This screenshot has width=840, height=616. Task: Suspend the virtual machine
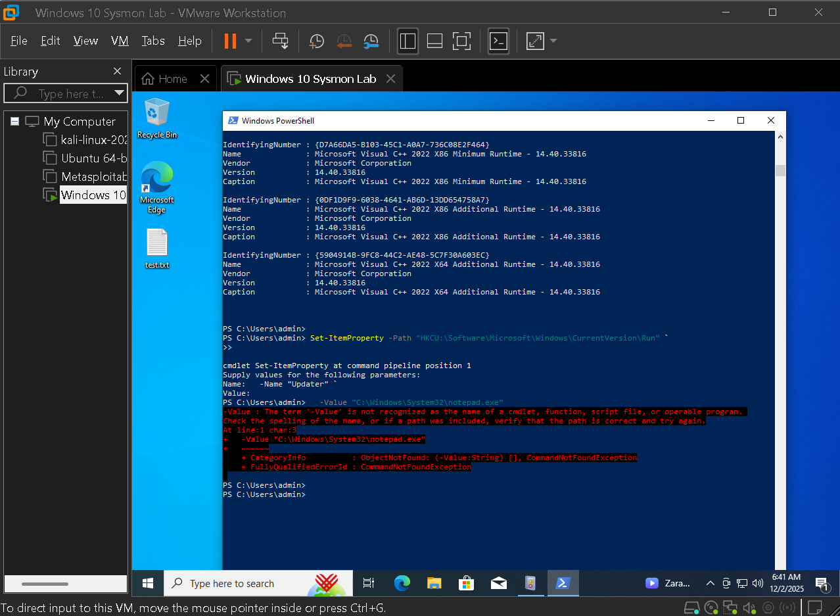[x=231, y=41]
